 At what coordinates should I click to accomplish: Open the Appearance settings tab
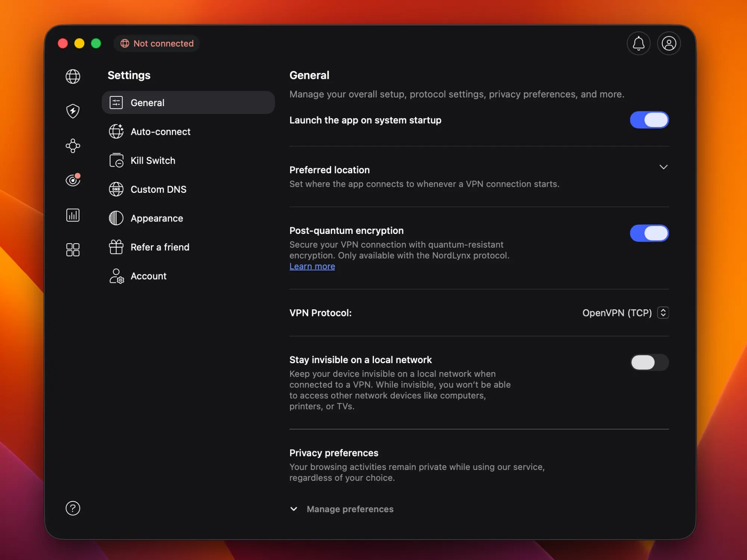[x=156, y=218]
